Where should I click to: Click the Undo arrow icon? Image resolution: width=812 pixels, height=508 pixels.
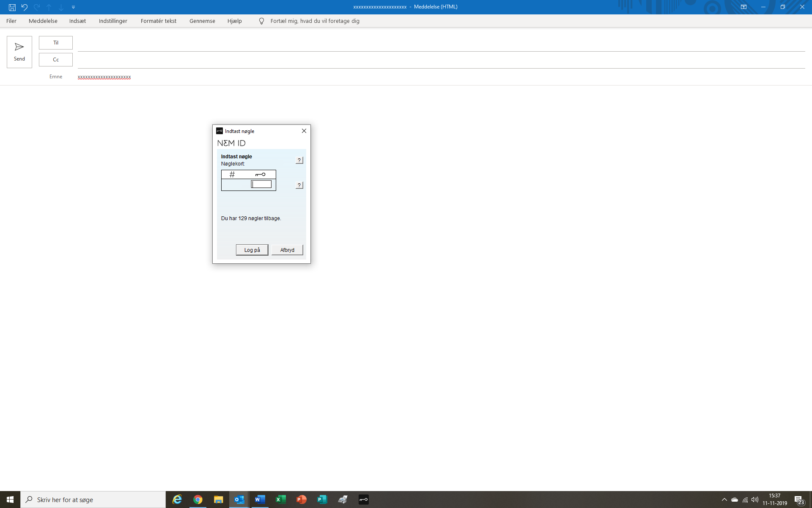point(25,7)
